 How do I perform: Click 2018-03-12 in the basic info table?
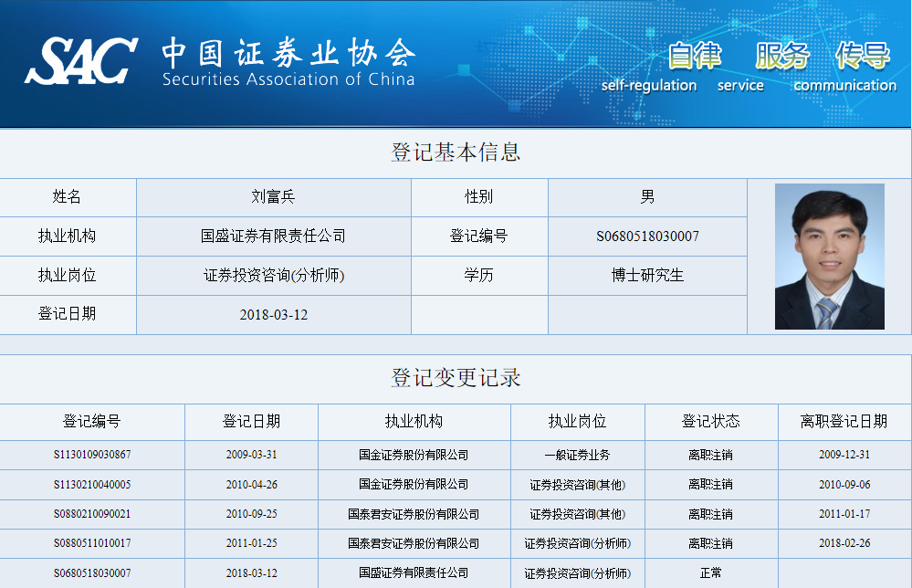pyautogui.click(x=273, y=315)
